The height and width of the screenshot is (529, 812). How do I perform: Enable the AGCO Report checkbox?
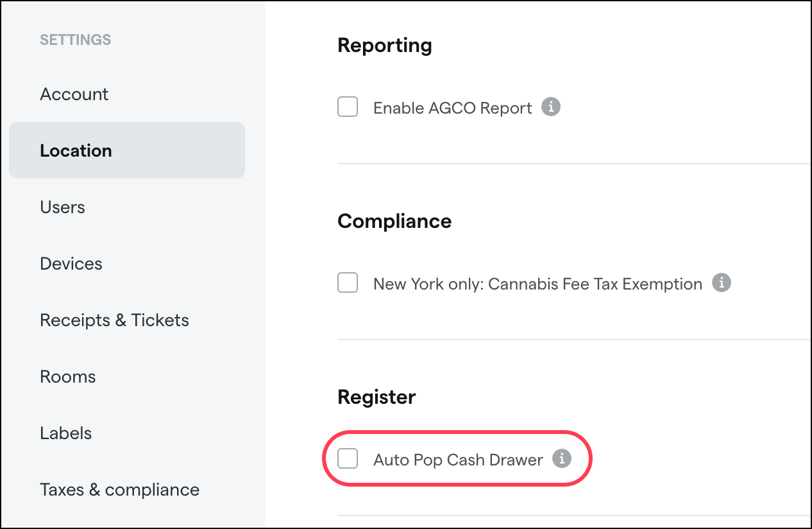(x=348, y=107)
